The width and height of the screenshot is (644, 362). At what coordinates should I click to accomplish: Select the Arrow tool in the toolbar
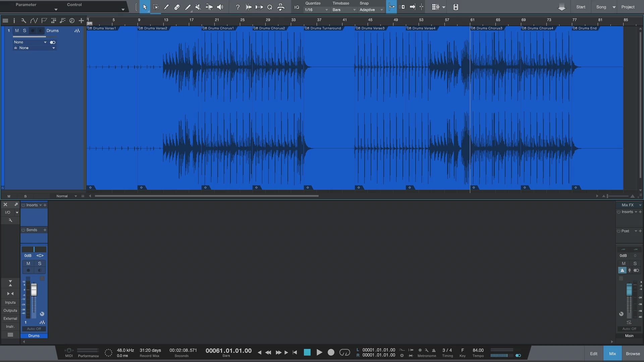pyautogui.click(x=145, y=7)
